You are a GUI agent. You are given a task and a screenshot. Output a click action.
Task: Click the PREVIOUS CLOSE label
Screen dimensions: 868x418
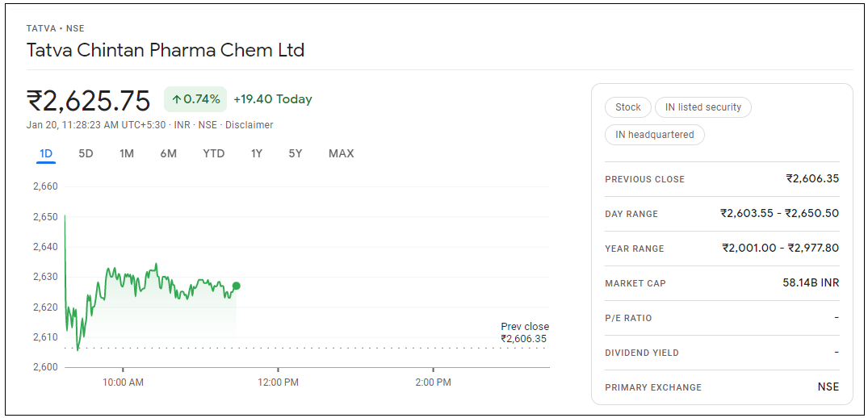[x=645, y=179]
